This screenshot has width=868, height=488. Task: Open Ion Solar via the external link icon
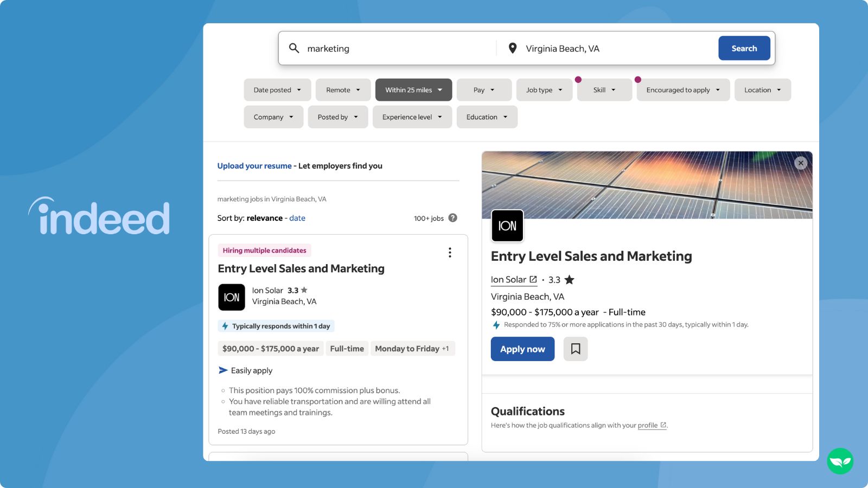(x=534, y=279)
